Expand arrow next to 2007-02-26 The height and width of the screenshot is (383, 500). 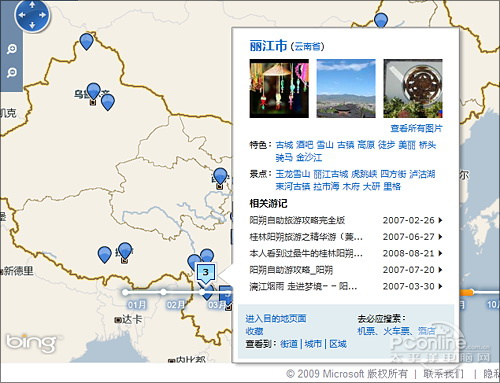(x=440, y=220)
